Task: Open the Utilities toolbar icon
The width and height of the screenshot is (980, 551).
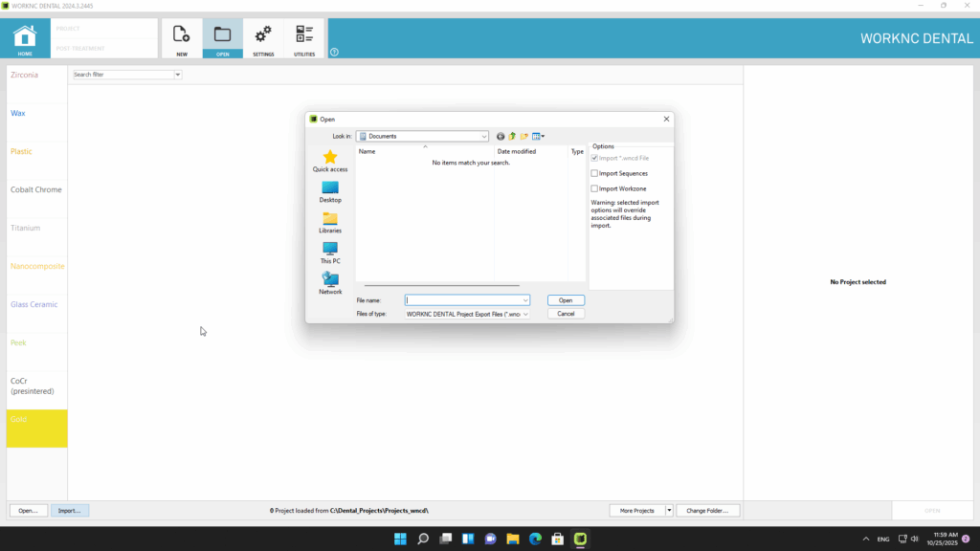Action: pos(304,36)
